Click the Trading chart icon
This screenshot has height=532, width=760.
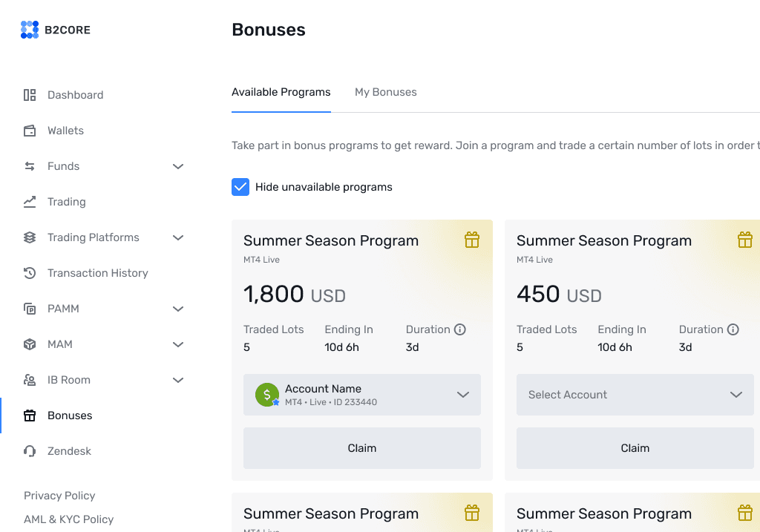click(x=29, y=202)
